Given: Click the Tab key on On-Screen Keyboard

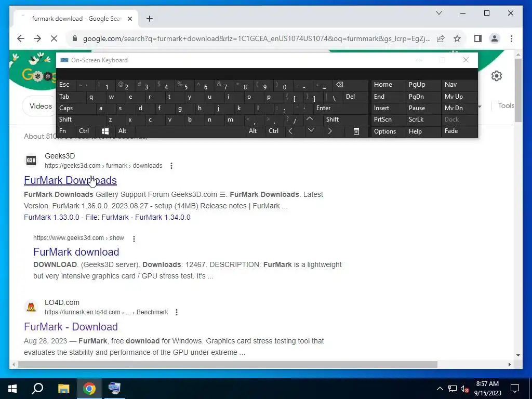Looking at the screenshot, I should coord(71,97).
